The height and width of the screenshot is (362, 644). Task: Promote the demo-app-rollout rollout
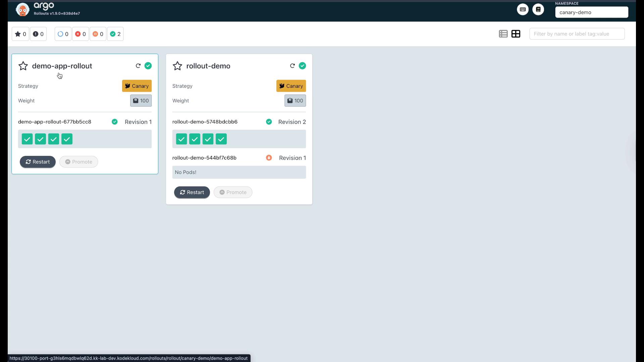79,162
